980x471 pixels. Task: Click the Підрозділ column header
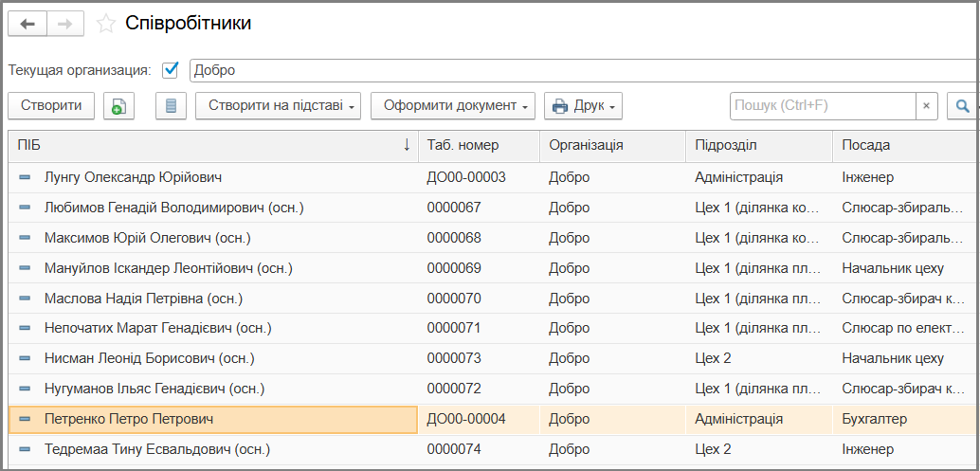[x=759, y=146]
